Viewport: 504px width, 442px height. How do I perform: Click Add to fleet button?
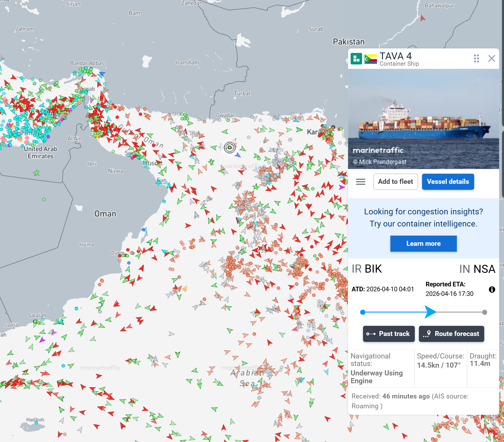point(395,182)
